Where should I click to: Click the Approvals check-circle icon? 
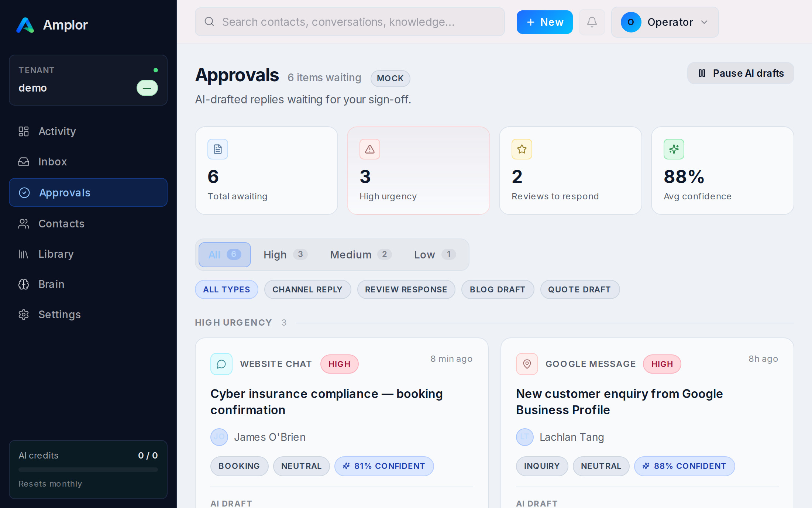tap(24, 193)
